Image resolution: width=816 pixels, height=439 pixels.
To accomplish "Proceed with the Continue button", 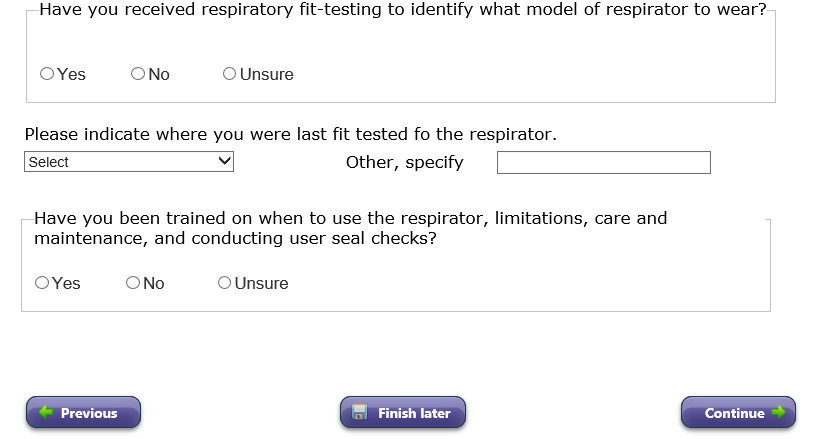I will pos(738,413).
